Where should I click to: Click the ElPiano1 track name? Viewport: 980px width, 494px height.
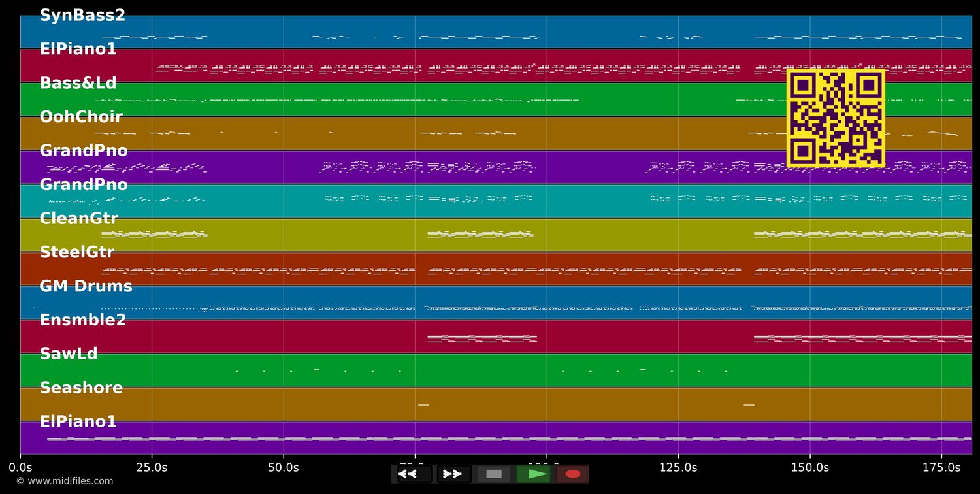pos(78,48)
